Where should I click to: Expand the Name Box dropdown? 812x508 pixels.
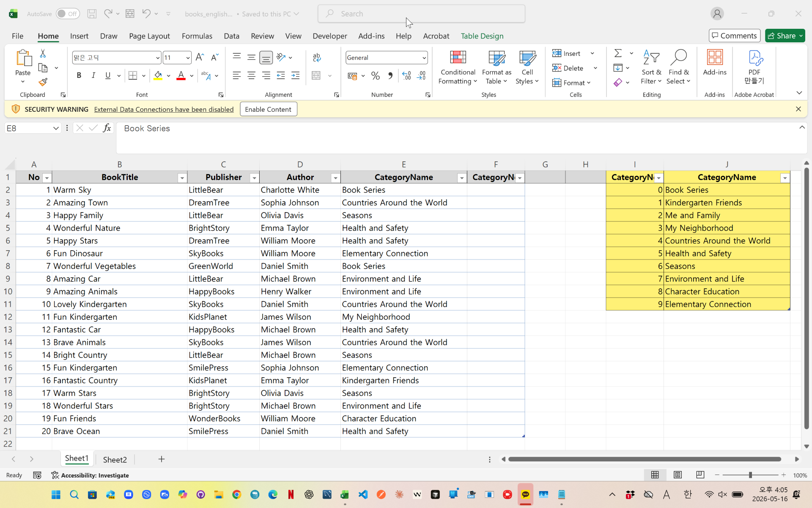56,128
